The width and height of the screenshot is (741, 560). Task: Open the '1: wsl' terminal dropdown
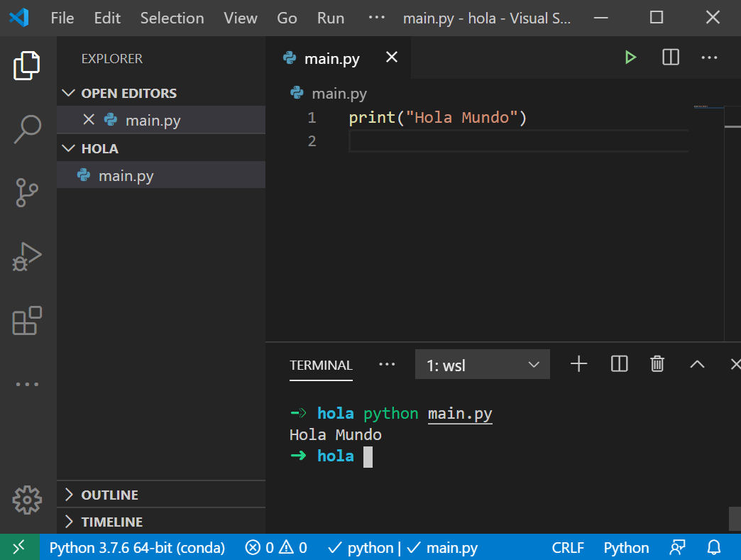[x=483, y=364]
